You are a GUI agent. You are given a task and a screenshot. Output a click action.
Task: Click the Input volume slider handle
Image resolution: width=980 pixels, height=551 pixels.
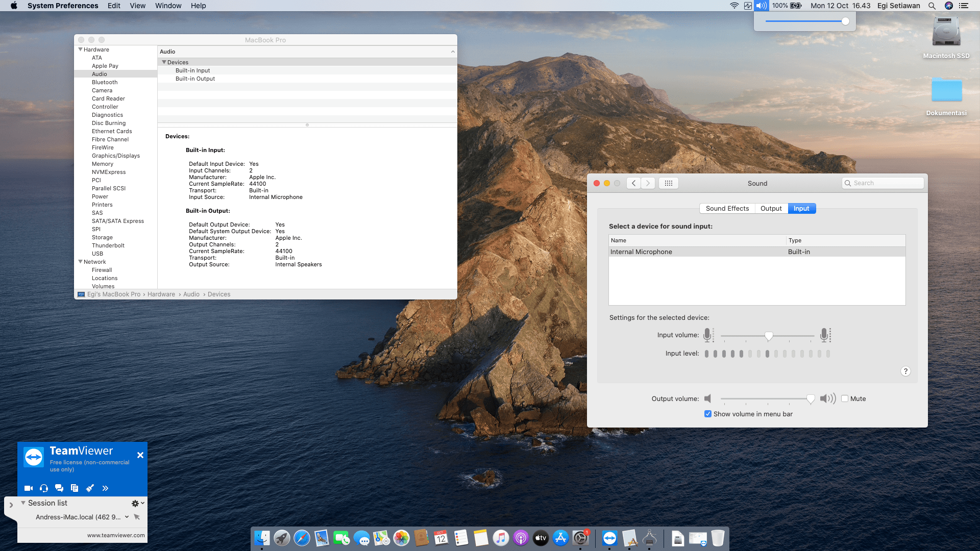769,336
